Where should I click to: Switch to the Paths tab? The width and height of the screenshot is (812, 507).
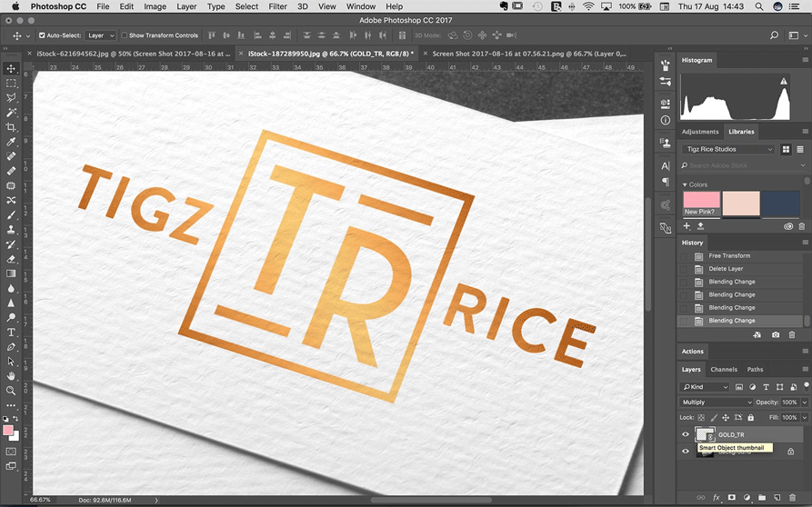click(755, 370)
